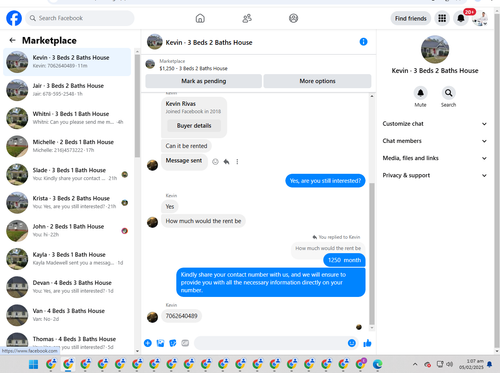
Task: Send a thumbs up like
Action: click(x=367, y=343)
